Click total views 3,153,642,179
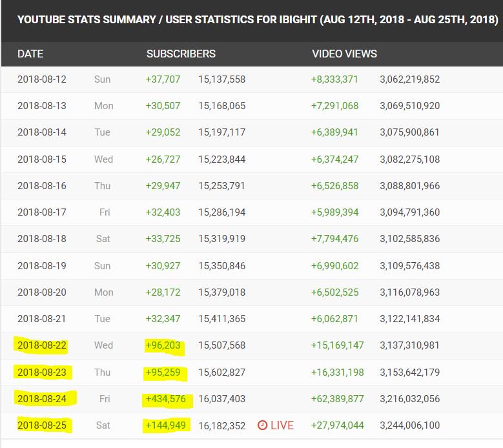Viewport: 503px width, 448px height. point(409,372)
